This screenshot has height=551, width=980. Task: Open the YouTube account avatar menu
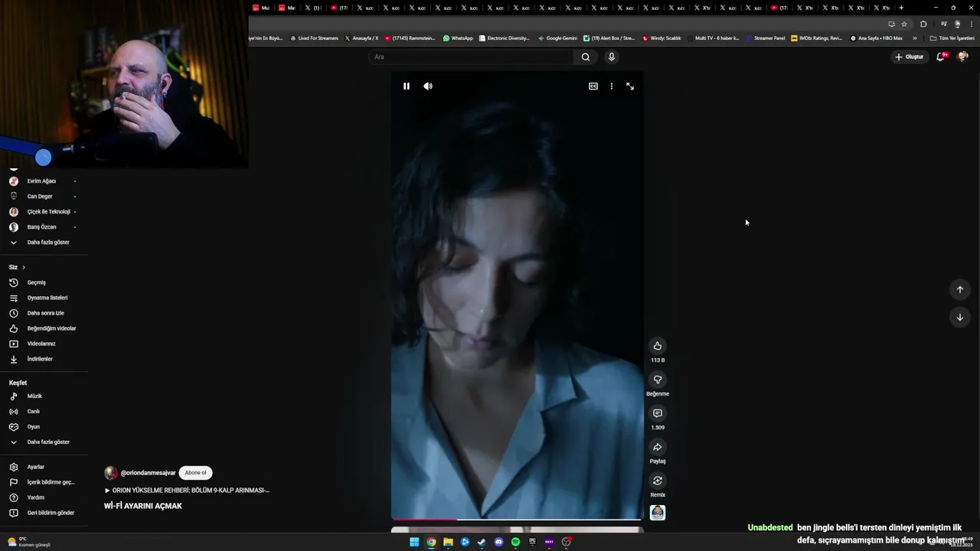(962, 57)
